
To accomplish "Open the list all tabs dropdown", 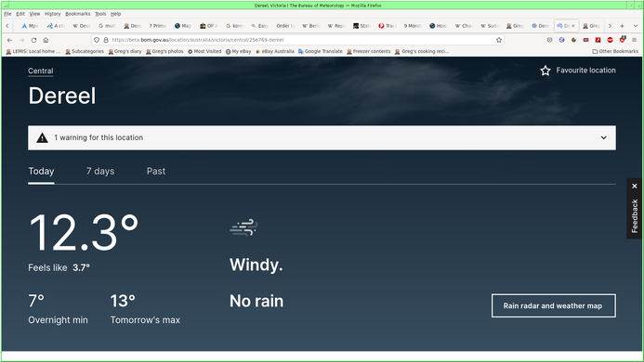I will pos(636,26).
